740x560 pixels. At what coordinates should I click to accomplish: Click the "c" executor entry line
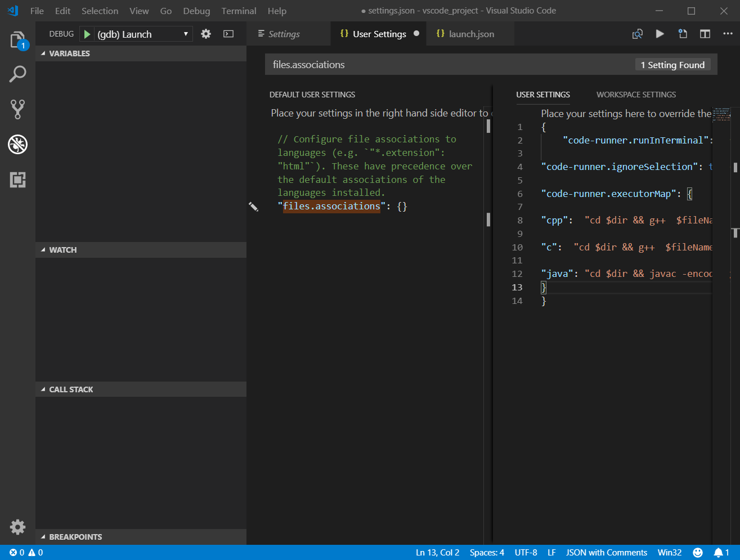tap(626, 247)
